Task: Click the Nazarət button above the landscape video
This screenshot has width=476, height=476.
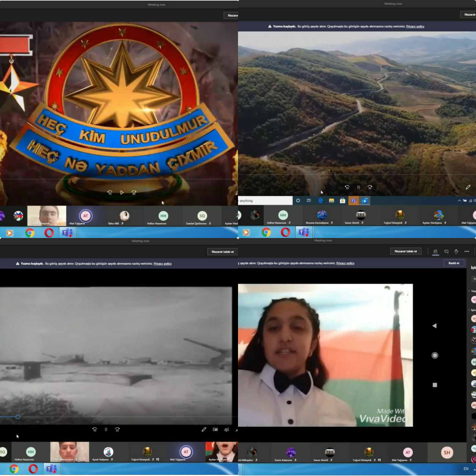Action: (x=468, y=14)
